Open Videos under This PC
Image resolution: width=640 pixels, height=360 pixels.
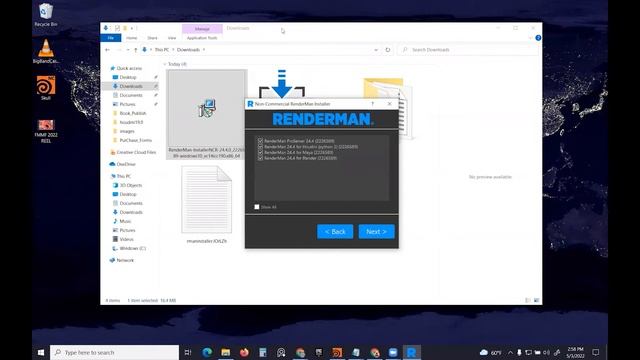tap(126, 239)
